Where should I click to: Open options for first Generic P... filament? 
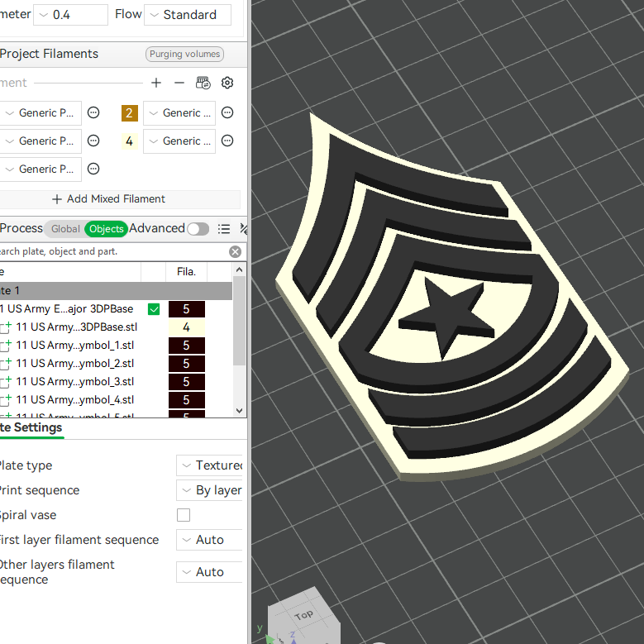point(93,112)
